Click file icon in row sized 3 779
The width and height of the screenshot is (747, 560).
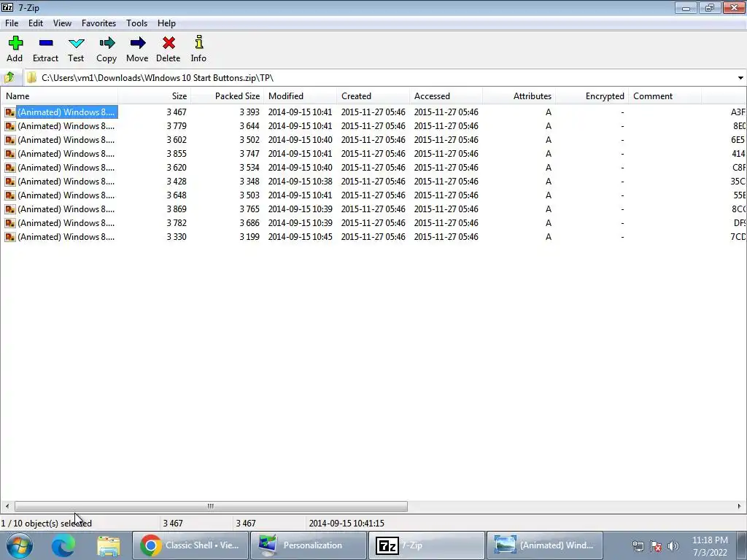click(10, 126)
